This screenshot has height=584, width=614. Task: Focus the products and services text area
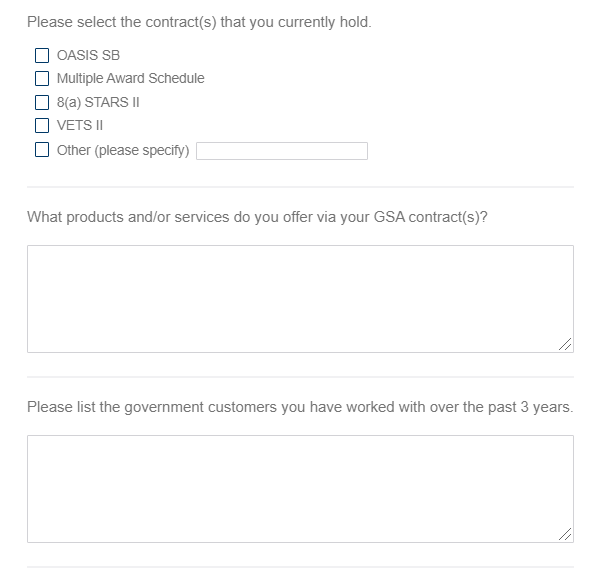[300, 298]
